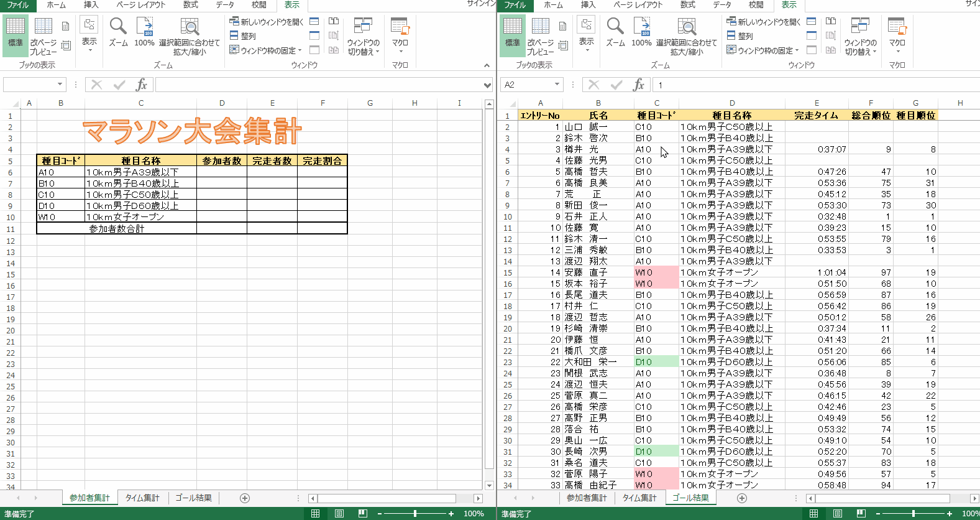Enable Page Break Preview in left status bar
The image size is (980, 520).
point(363,514)
